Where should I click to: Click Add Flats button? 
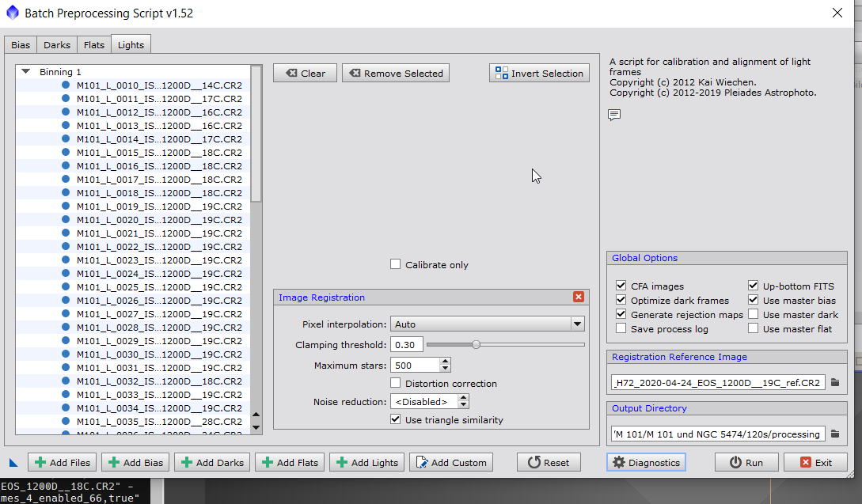[290, 462]
